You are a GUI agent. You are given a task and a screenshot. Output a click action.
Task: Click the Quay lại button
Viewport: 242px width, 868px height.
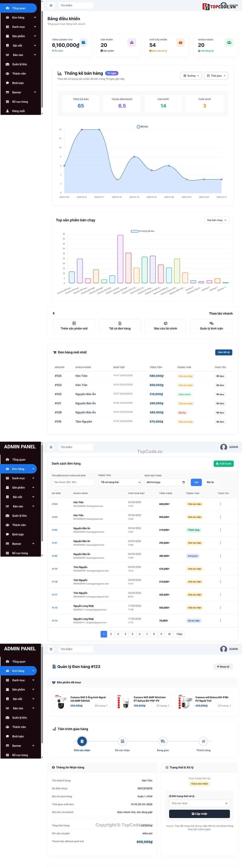click(223, 667)
